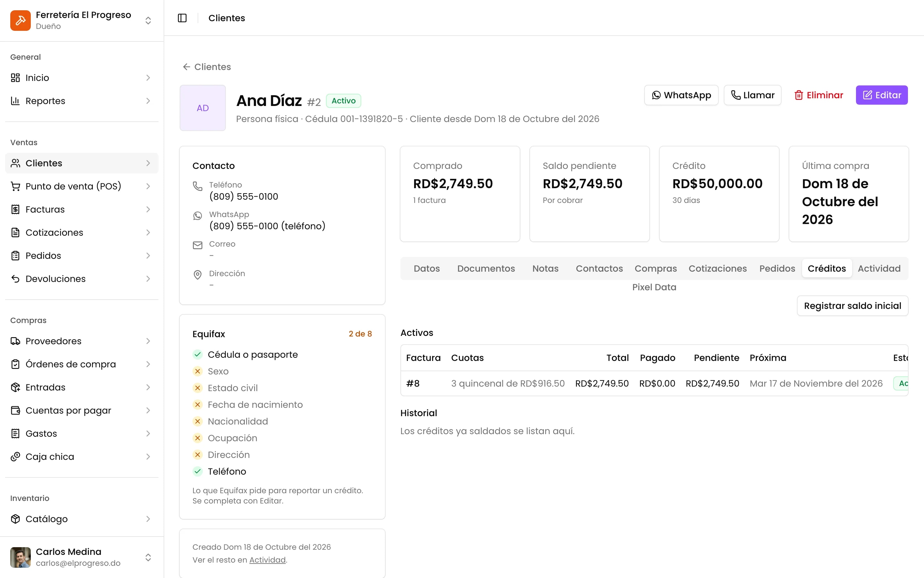The width and height of the screenshot is (924, 578).
Task: Go back via the Clientes breadcrumb link
Action: click(x=207, y=67)
